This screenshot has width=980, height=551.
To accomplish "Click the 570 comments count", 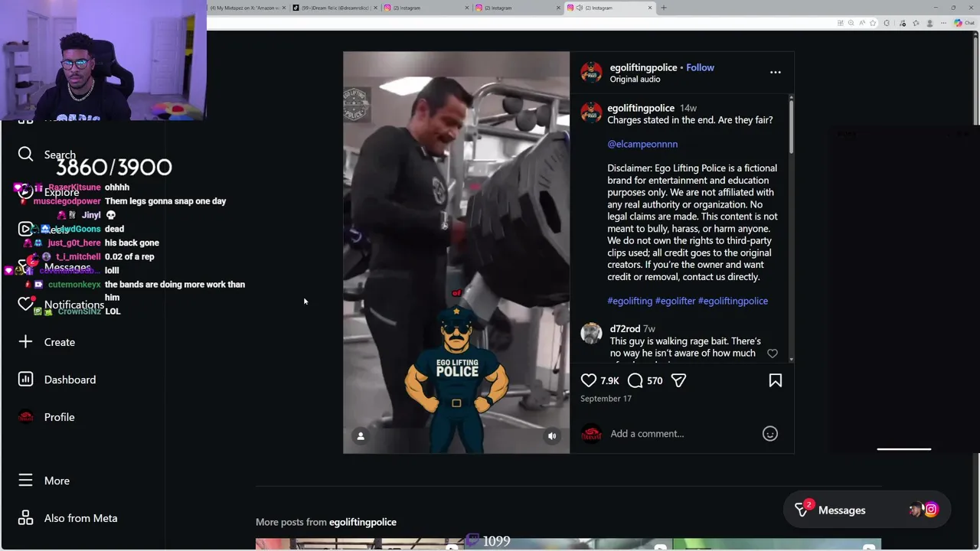I will (x=655, y=380).
